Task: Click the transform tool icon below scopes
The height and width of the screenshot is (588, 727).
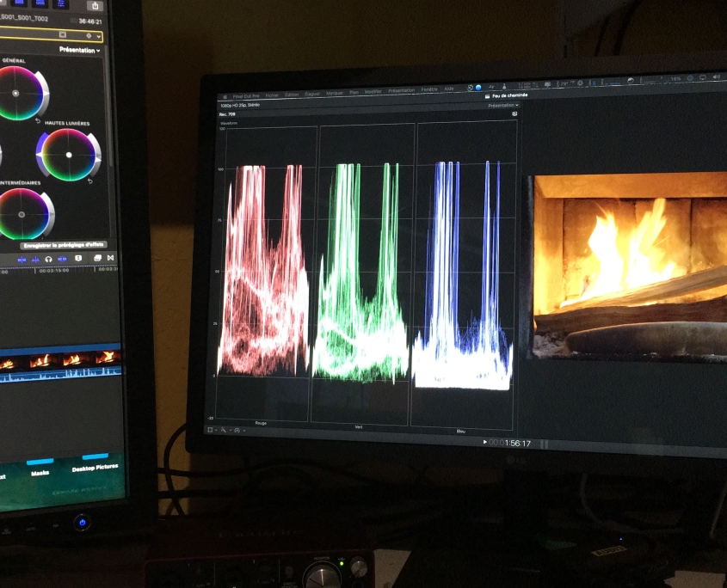Action: (x=210, y=430)
